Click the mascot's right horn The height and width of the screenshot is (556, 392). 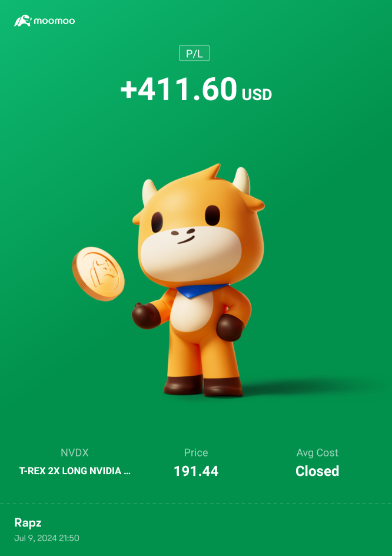(x=242, y=180)
